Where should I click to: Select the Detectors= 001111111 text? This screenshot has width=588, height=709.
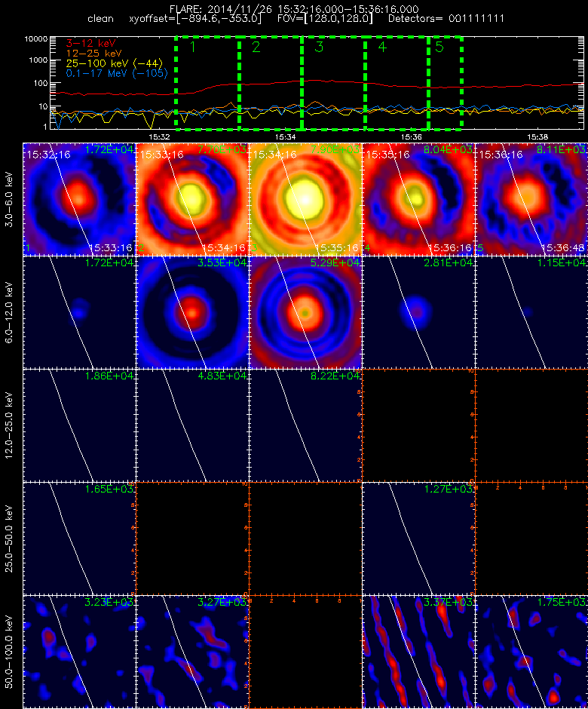coord(446,19)
